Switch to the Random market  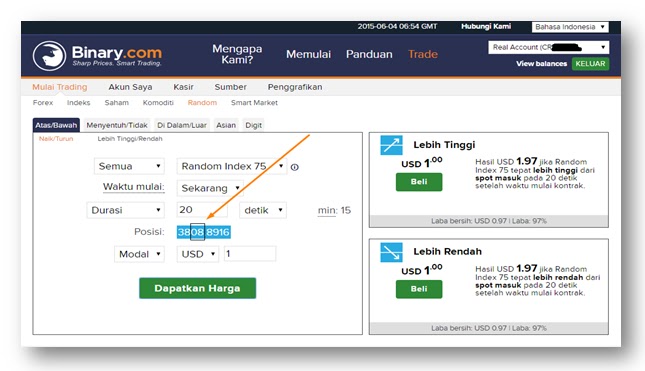tap(202, 103)
